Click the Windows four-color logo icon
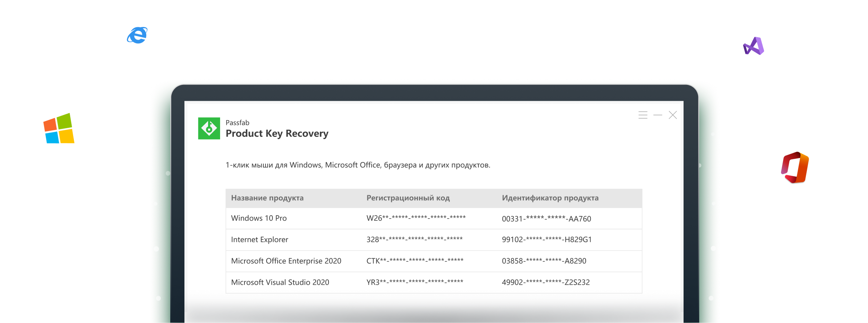 [59, 128]
